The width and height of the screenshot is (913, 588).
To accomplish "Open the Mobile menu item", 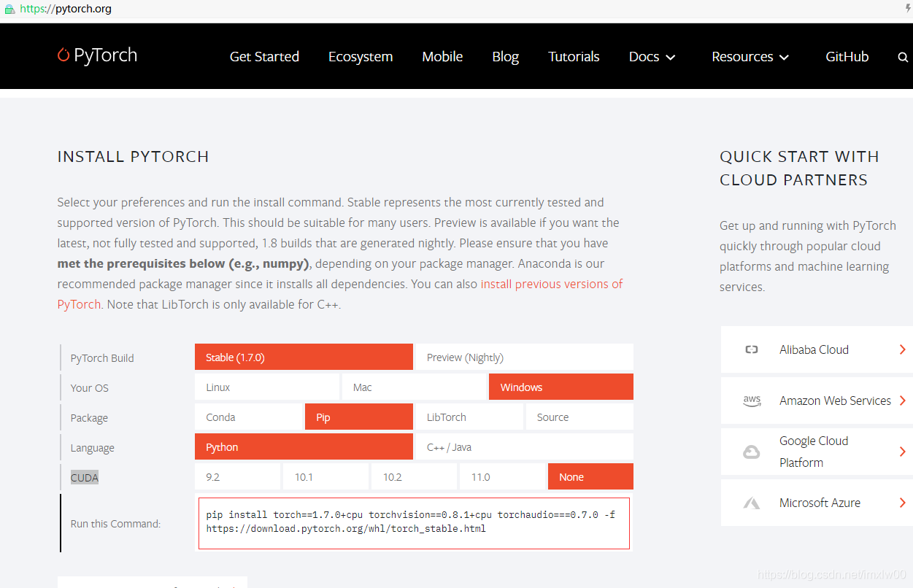I will pos(442,57).
